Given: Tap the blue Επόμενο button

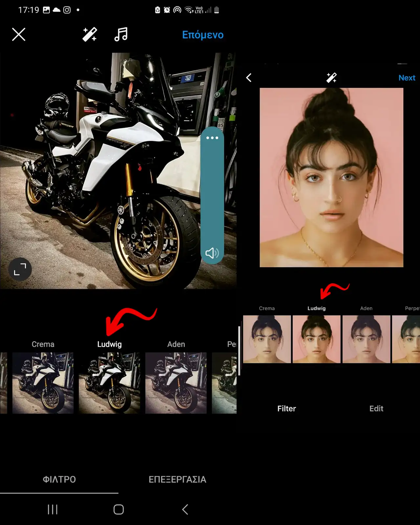Looking at the screenshot, I should (203, 35).
